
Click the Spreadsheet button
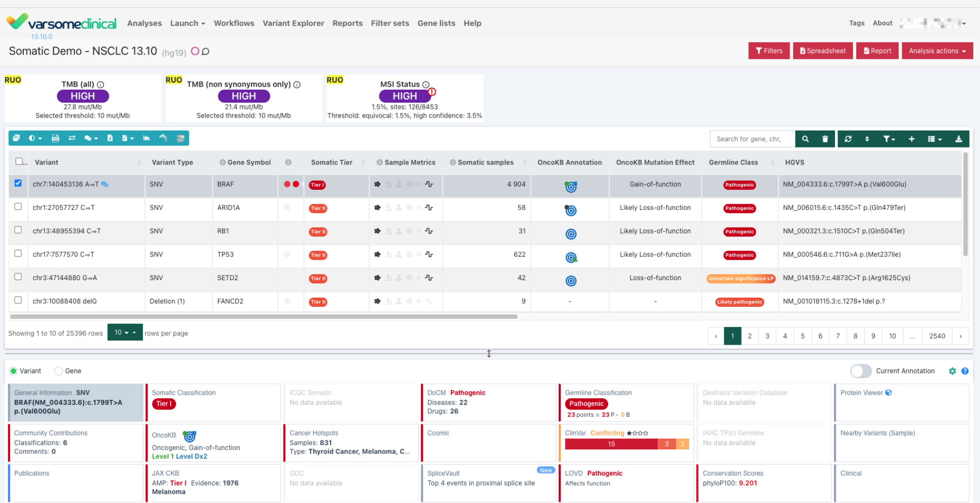tap(823, 51)
